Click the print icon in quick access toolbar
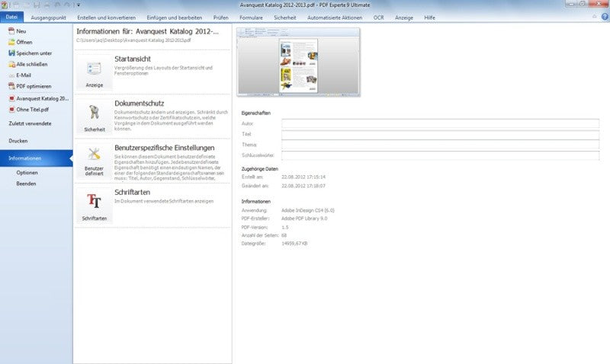The height and width of the screenshot is (364, 610). click(x=47, y=5)
